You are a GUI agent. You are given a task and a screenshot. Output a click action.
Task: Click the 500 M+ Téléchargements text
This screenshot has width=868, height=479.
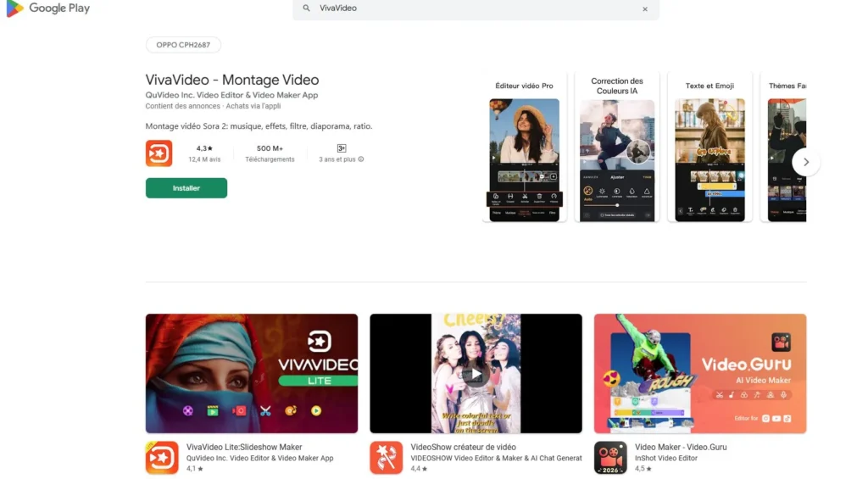point(270,153)
